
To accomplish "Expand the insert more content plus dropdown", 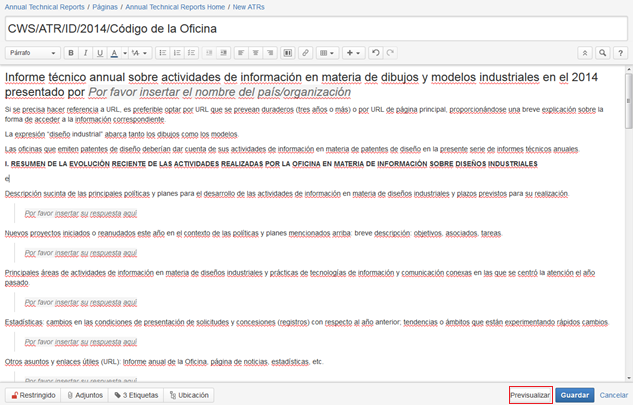I will (x=353, y=52).
